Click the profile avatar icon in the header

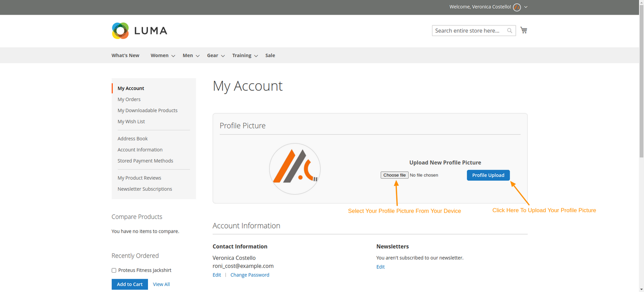coord(517,7)
